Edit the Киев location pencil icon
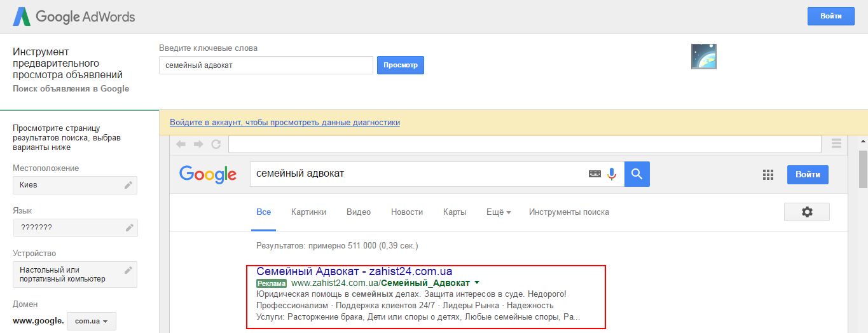 [128, 185]
